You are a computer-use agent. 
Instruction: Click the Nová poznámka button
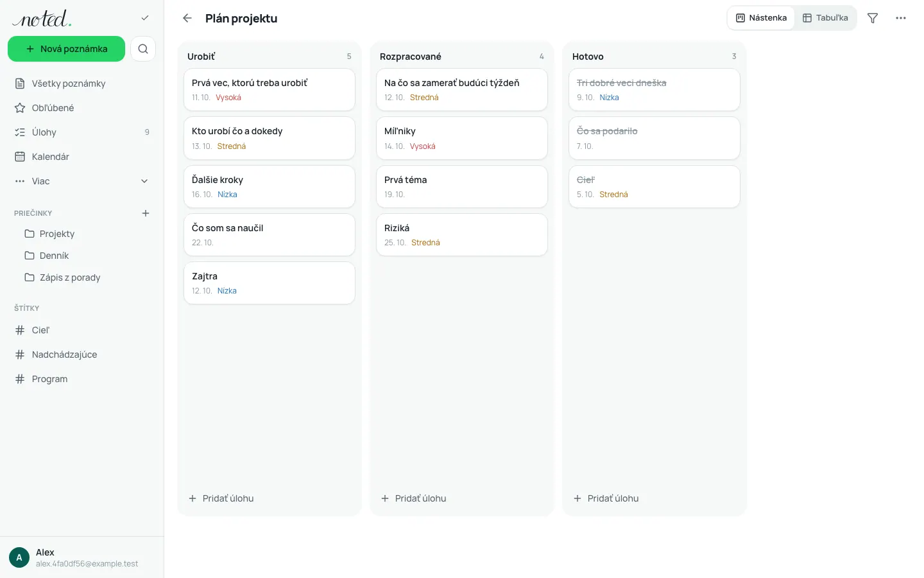tap(67, 49)
